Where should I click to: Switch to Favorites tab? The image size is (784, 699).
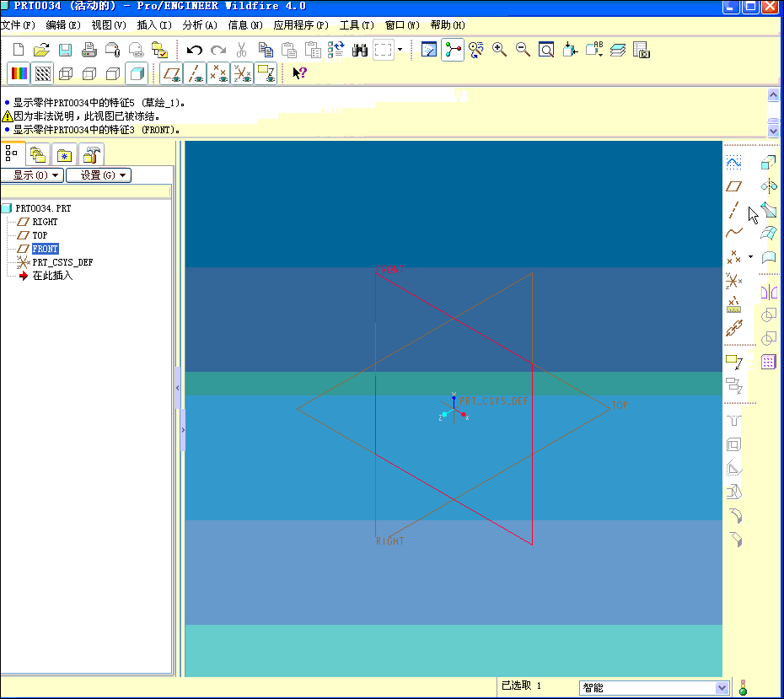coord(64,154)
